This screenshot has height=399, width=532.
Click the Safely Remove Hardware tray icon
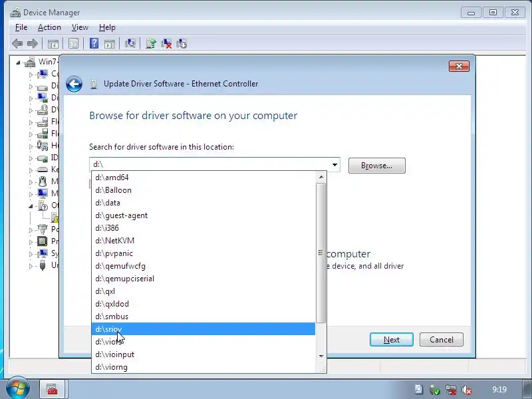[x=435, y=390]
